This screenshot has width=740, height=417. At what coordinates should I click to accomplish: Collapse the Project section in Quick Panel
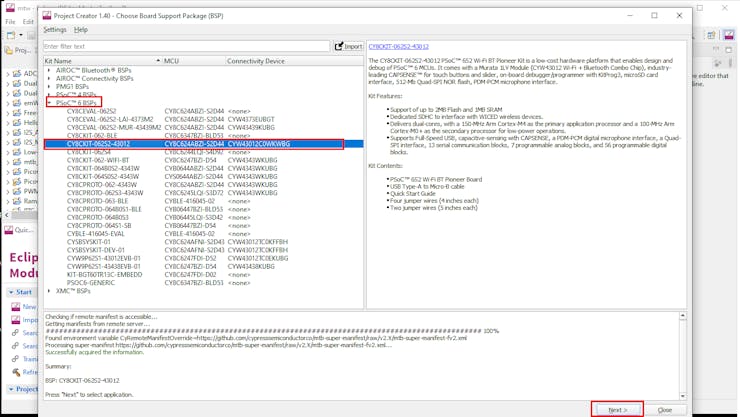pos(11,389)
